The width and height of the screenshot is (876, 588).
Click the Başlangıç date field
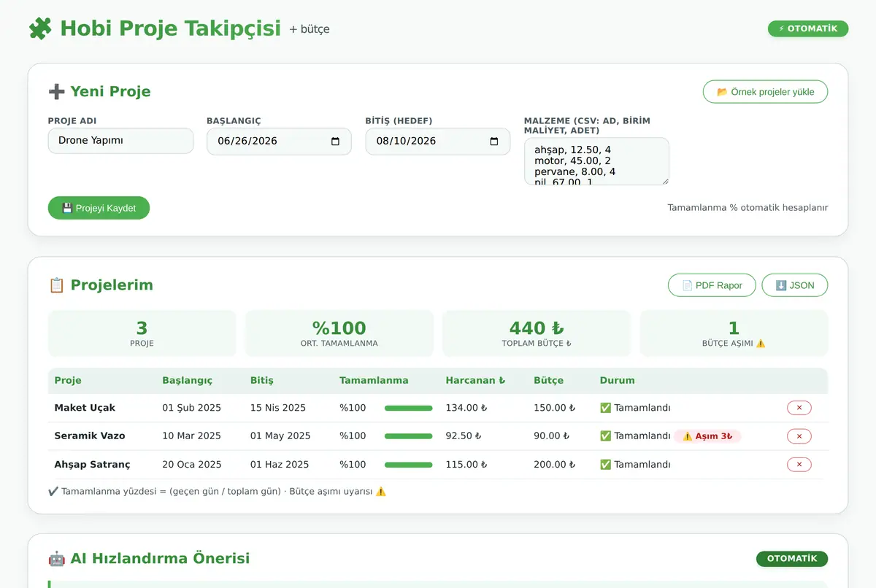click(279, 142)
